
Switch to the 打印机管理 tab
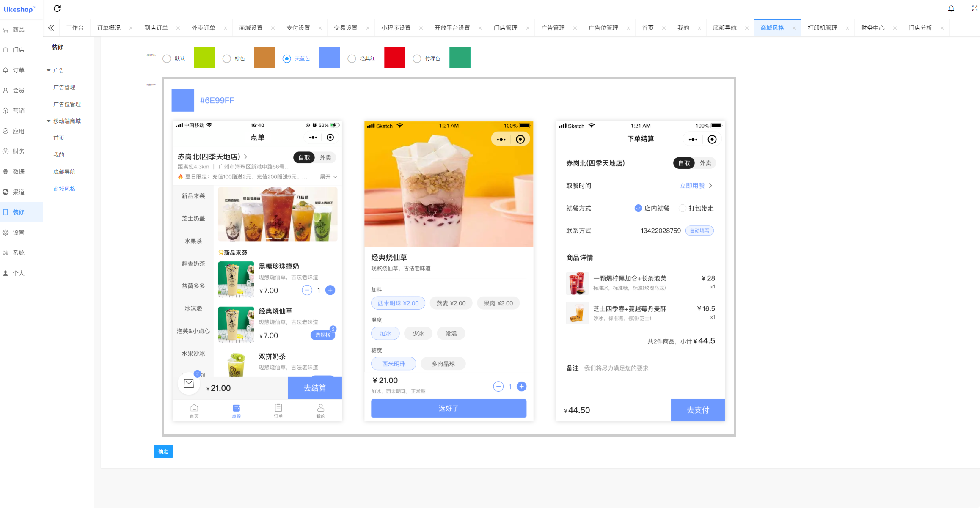pyautogui.click(x=822, y=27)
